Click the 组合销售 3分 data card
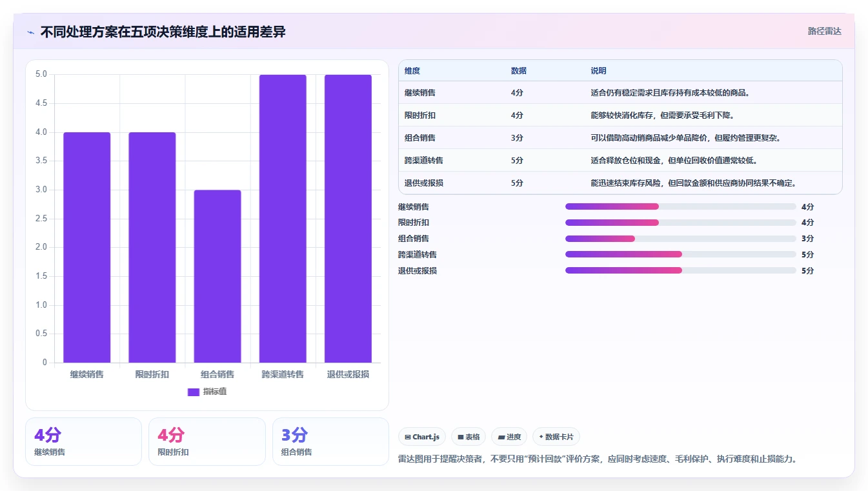Screen dimensions: 868x491 point(330,441)
